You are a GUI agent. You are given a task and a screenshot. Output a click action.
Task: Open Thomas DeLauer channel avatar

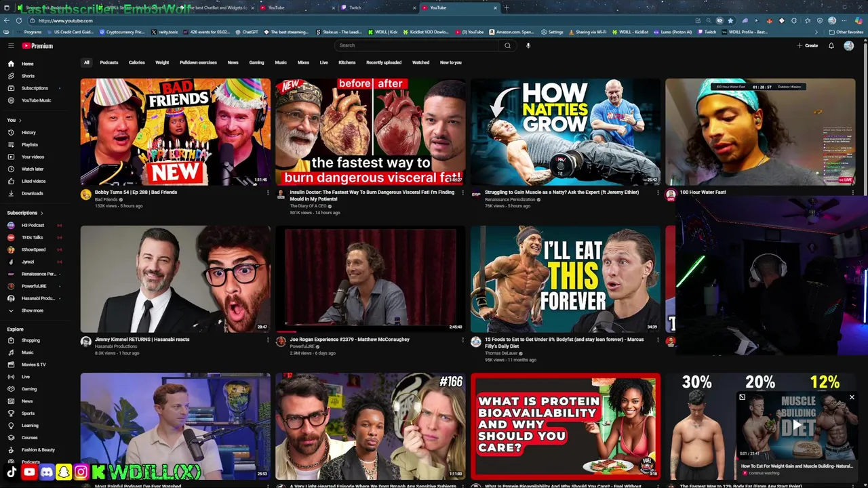click(476, 342)
